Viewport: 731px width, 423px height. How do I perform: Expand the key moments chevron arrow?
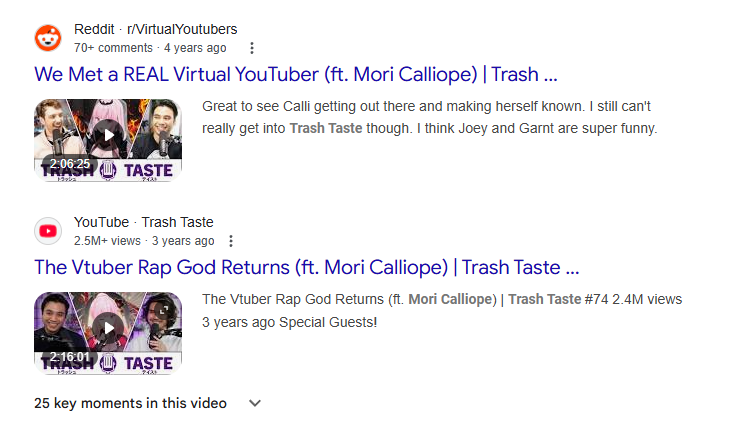click(255, 403)
